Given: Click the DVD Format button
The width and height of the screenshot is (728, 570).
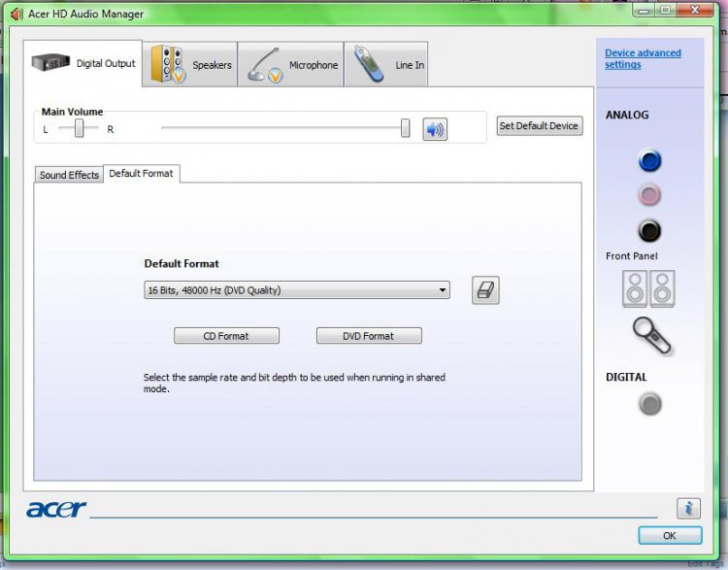Looking at the screenshot, I should [x=369, y=336].
